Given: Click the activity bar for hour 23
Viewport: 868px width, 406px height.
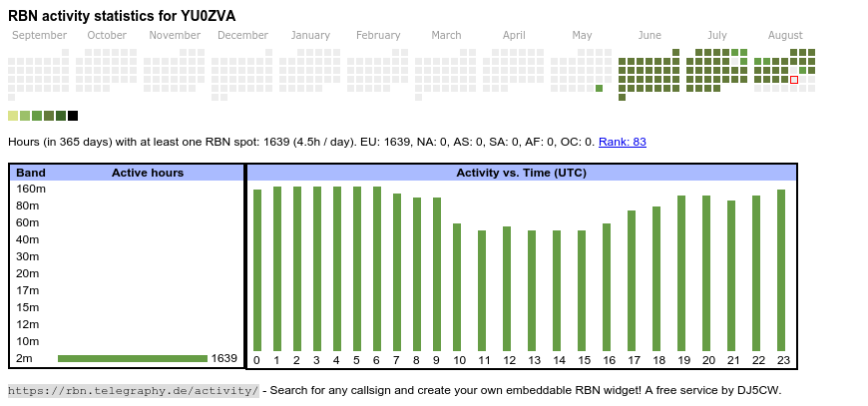Looking at the screenshot, I should (781, 269).
